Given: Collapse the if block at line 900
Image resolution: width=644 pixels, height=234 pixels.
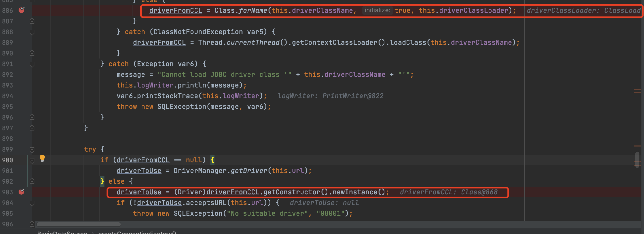Looking at the screenshot, I should 32,160.
